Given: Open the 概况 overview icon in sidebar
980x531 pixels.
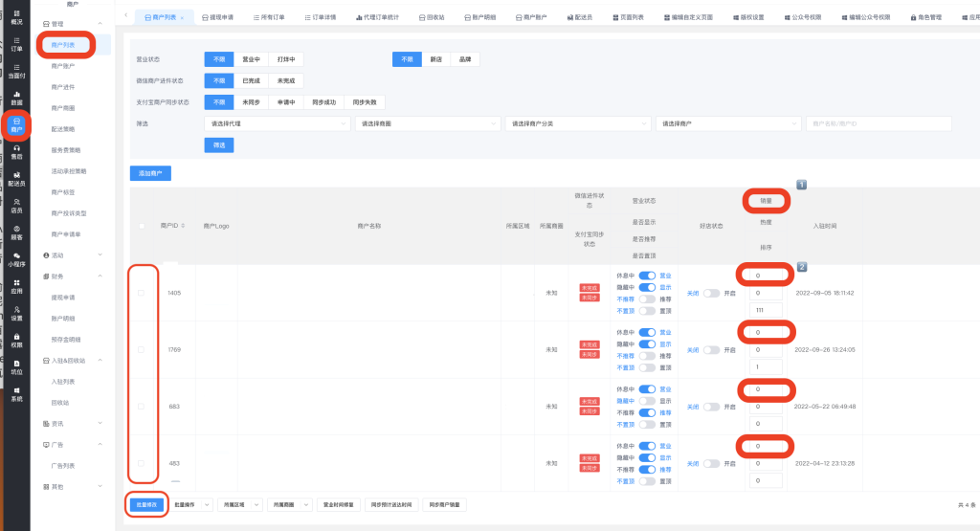Looking at the screenshot, I should 16,17.
